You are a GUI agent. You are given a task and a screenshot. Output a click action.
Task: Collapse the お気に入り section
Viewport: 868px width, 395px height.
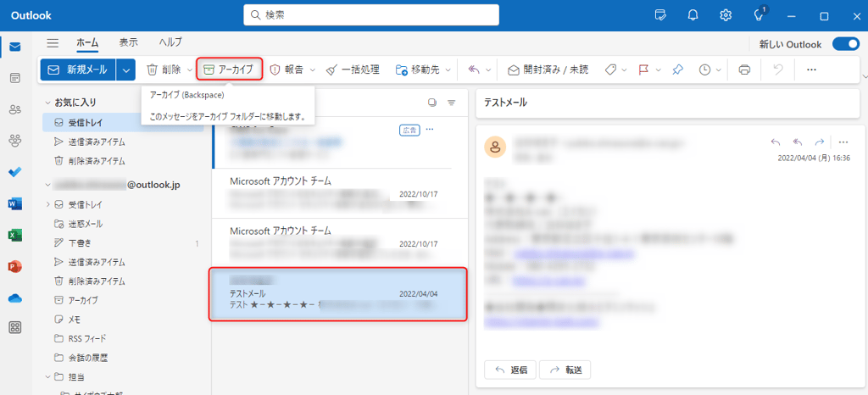point(48,103)
